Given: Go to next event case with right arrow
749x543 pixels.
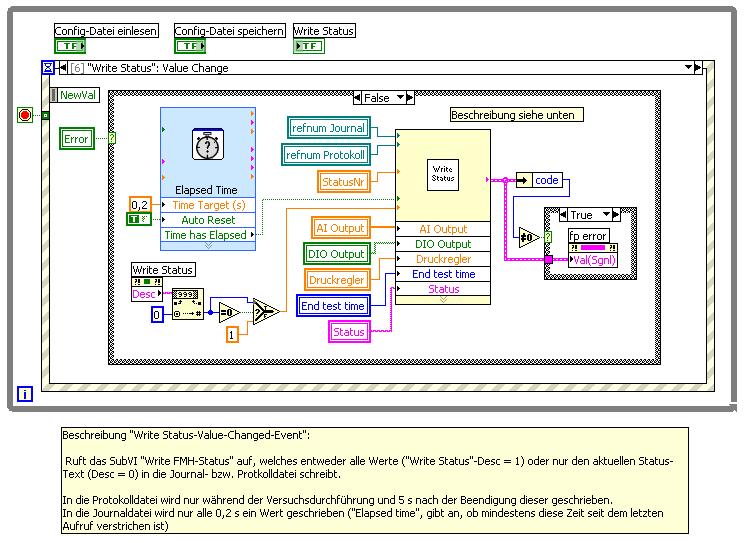Looking at the screenshot, I should pos(698,67).
